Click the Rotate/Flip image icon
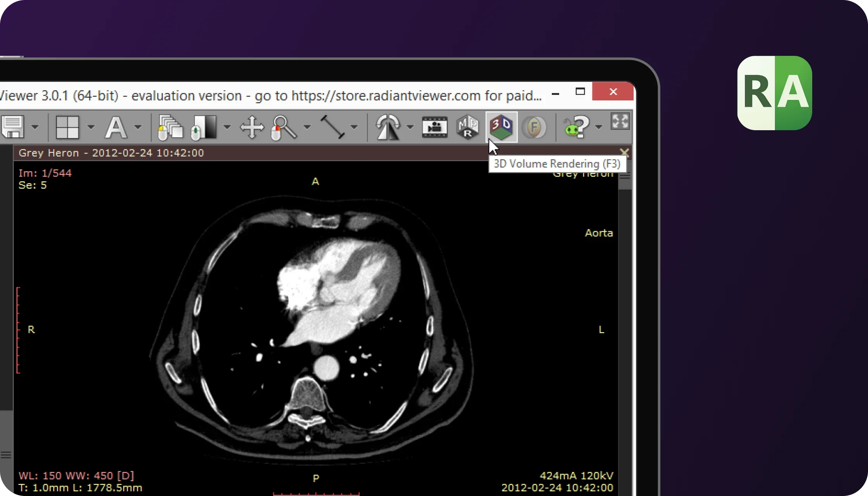This screenshot has height=496, width=868. [x=388, y=127]
